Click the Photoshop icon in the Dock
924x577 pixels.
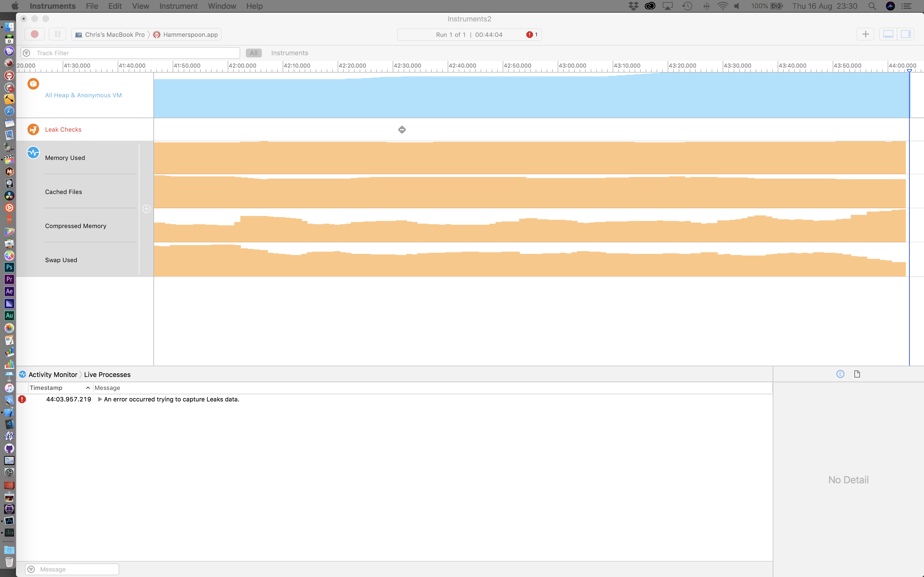tap(9, 267)
